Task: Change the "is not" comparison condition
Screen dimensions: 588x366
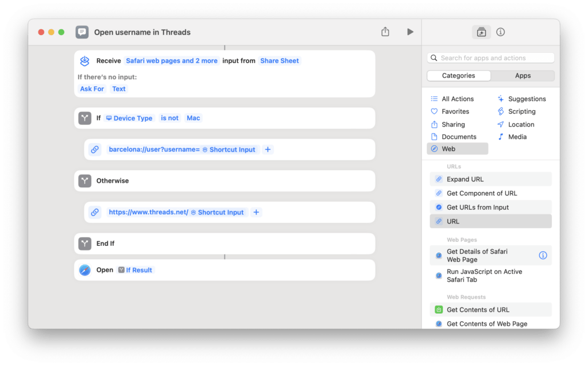Action: (x=169, y=118)
